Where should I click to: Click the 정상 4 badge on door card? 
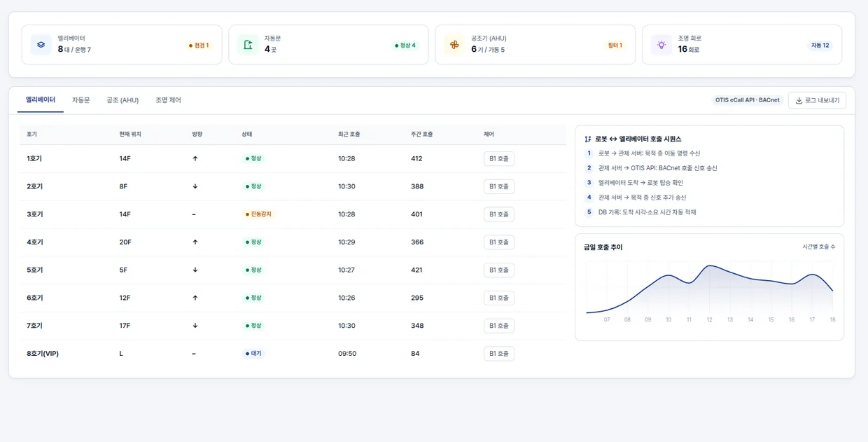(x=405, y=46)
